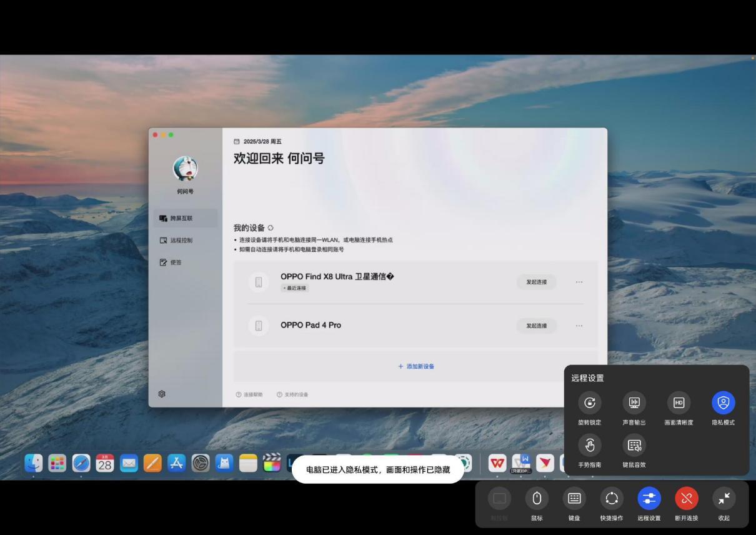
Task: Open WPS Office from the dock
Action: coord(497,463)
